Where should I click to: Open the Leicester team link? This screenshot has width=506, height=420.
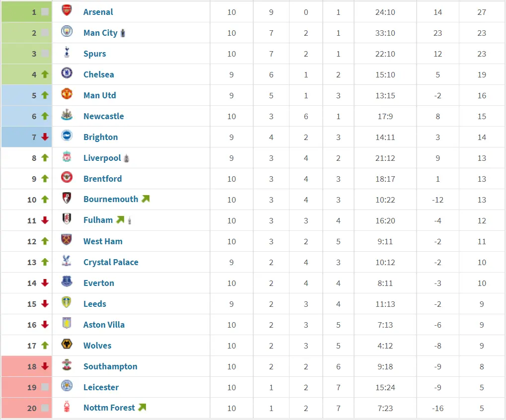[101, 387]
